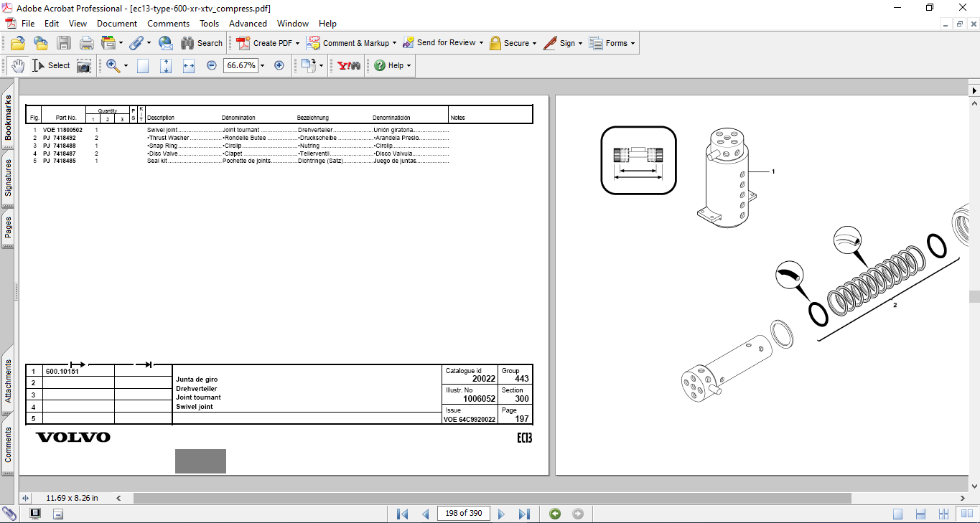The height and width of the screenshot is (523, 980).
Task: Go back to the previous view
Action: click(555, 514)
